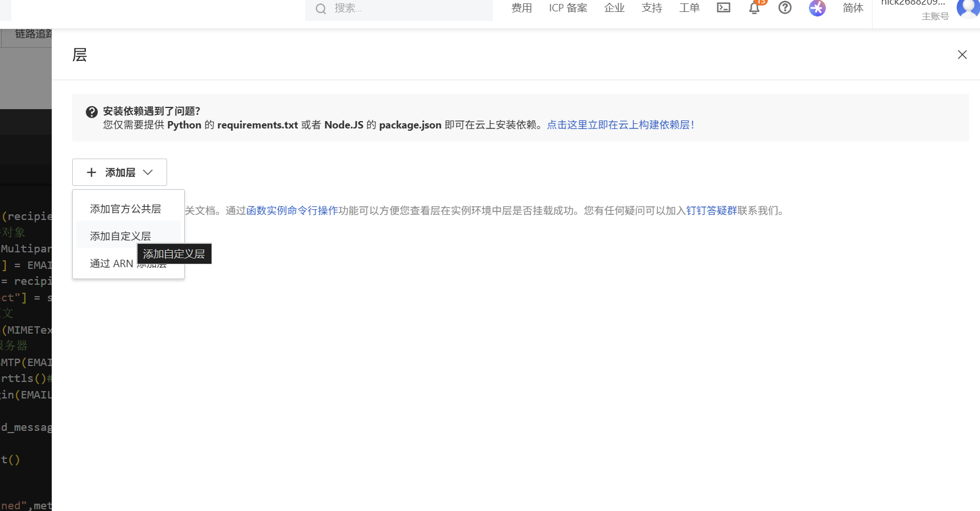The image size is (980, 511).
Task: Open the help question mark icon
Action: click(785, 7)
